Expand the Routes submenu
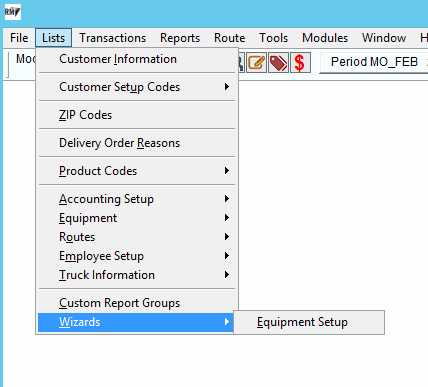428x387 pixels. 137,237
